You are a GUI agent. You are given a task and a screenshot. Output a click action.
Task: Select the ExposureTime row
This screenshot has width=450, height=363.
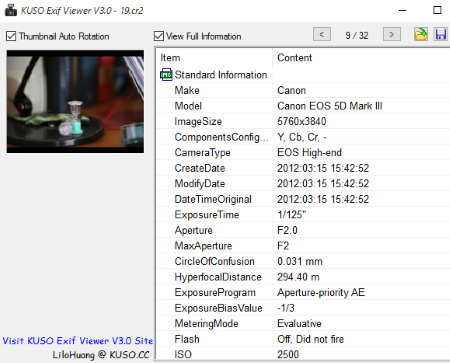tap(303, 215)
